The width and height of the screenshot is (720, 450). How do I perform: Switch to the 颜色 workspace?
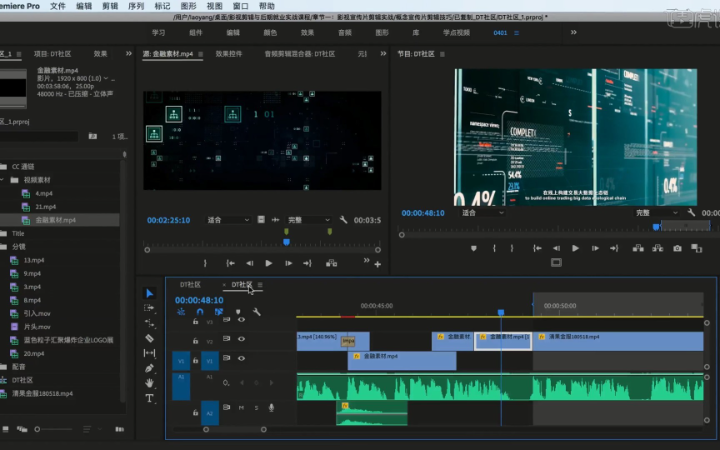tap(270, 32)
